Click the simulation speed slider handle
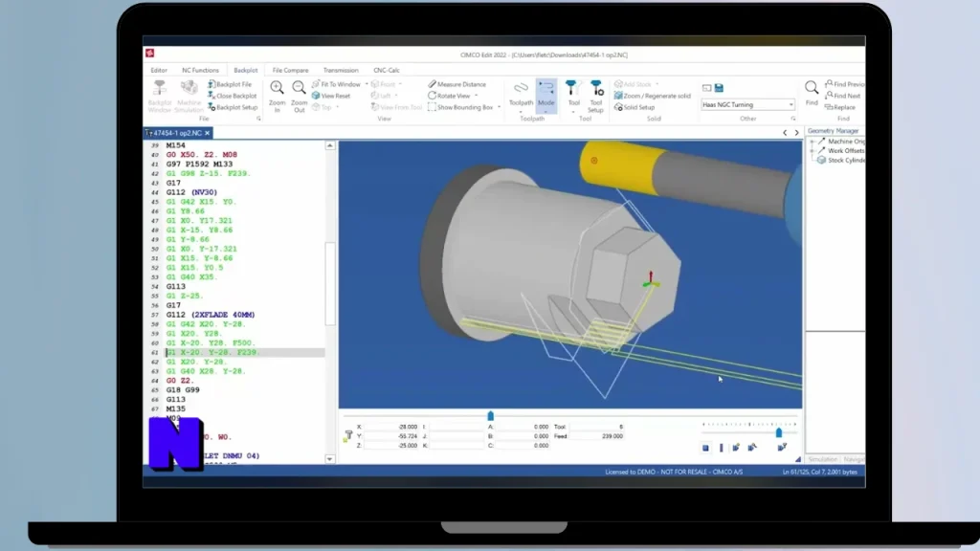This screenshot has width=980, height=551. [x=779, y=433]
